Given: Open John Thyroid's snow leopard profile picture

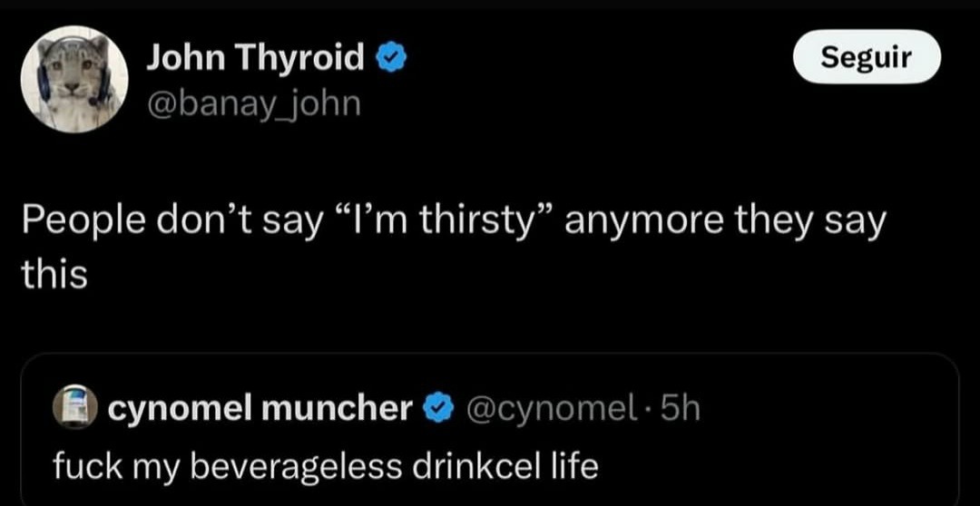Looking at the screenshot, I should point(74,79).
